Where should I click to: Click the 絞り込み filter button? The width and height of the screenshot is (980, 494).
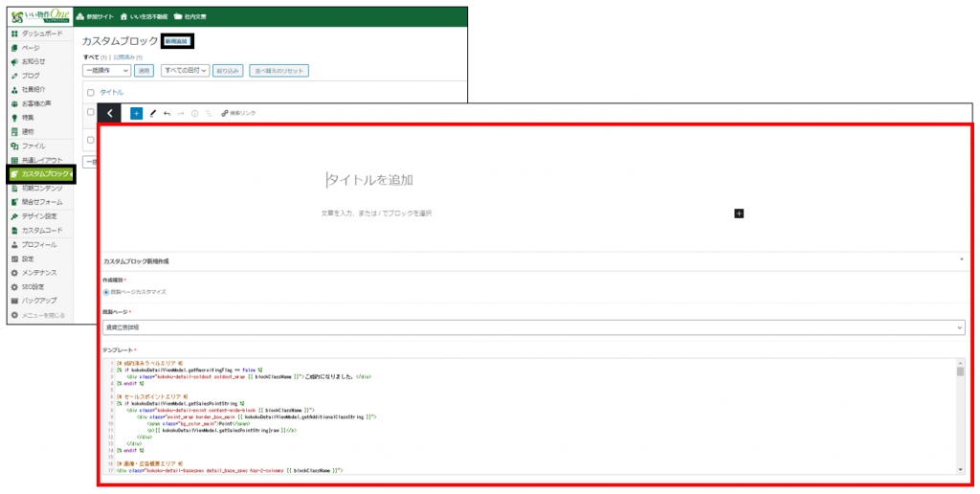point(228,71)
